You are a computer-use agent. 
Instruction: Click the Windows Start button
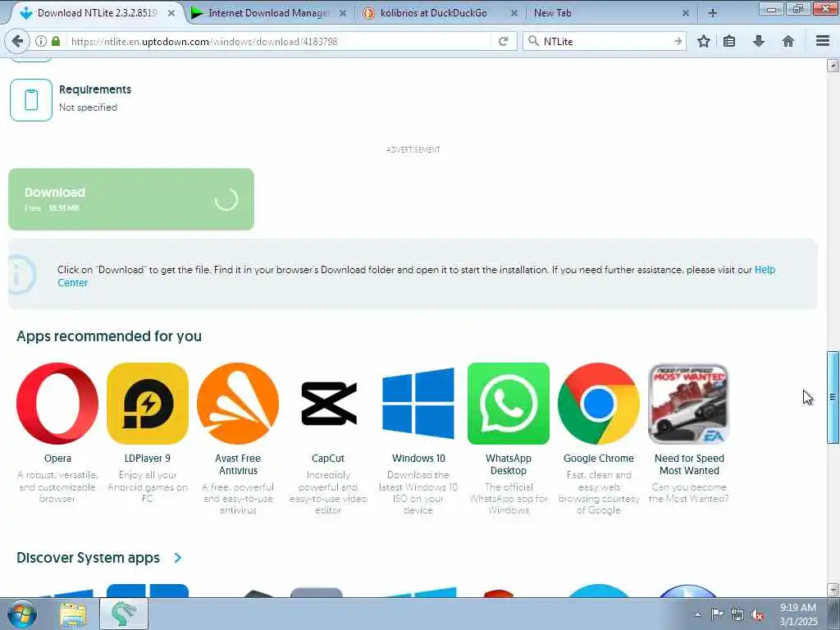click(22, 614)
